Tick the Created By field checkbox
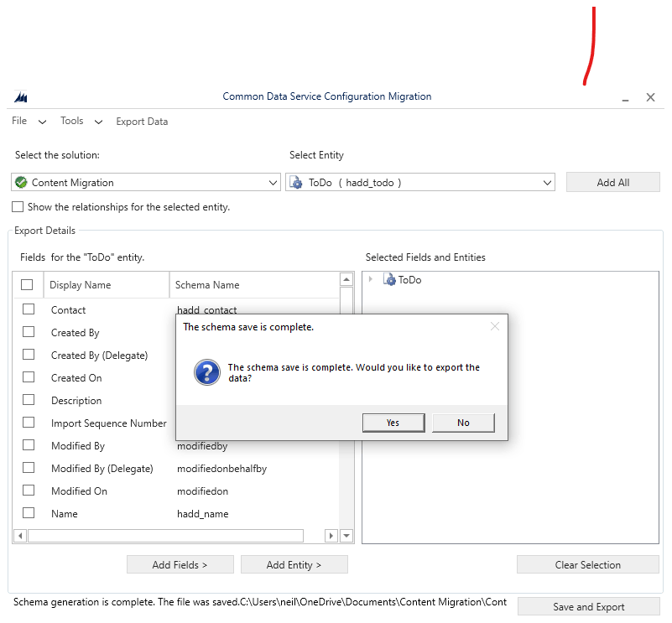 click(29, 332)
